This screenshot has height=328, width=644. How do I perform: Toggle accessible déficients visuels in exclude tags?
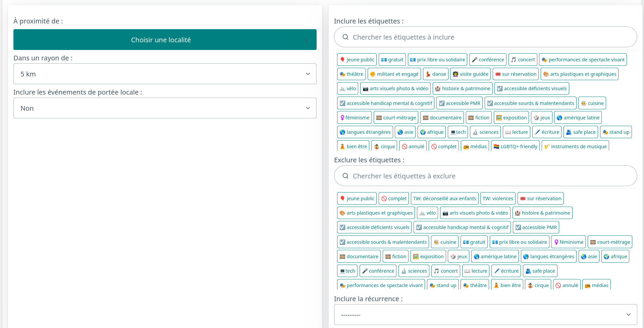[374, 227]
